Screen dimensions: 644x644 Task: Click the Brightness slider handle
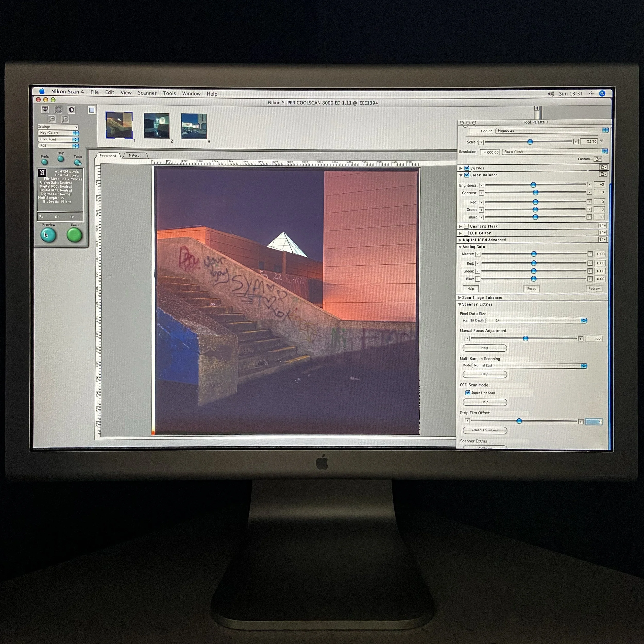coord(533,185)
